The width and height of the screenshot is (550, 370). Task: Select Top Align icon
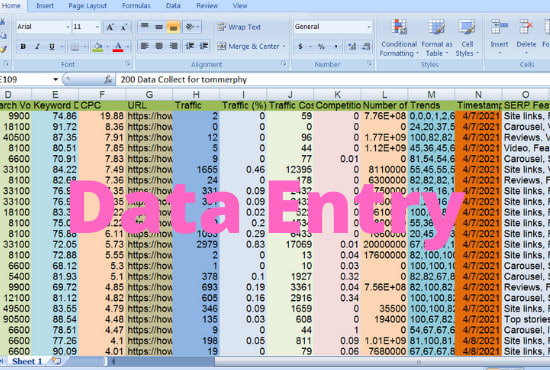[144, 27]
